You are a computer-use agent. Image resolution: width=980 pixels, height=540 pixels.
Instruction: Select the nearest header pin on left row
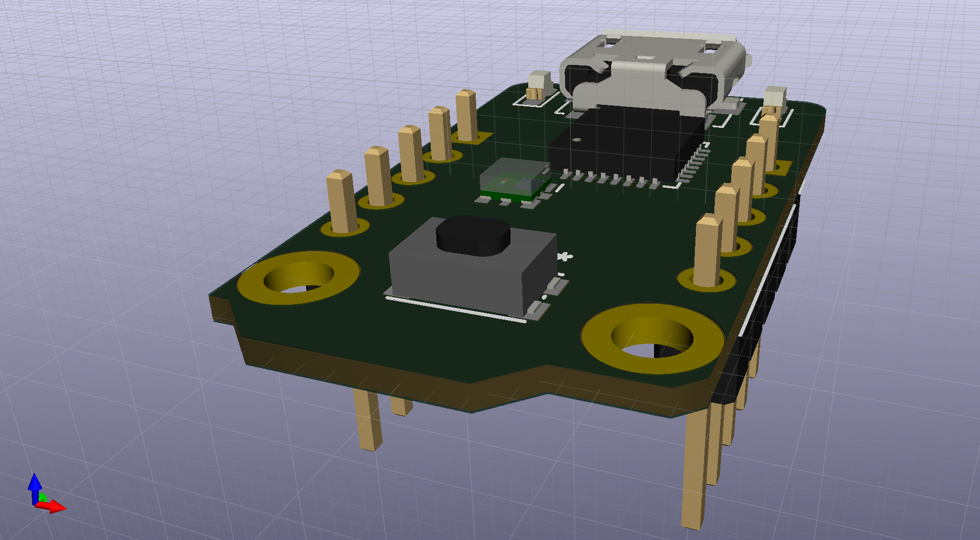341,201
